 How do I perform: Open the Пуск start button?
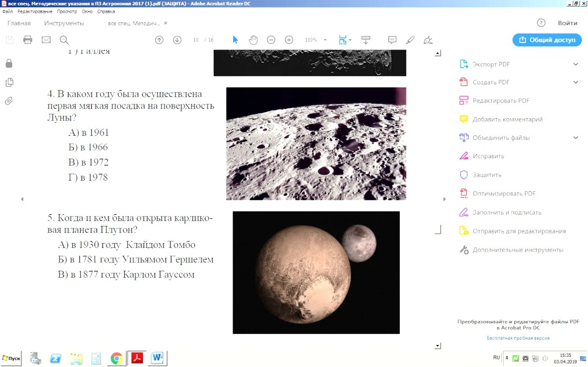coord(11,358)
